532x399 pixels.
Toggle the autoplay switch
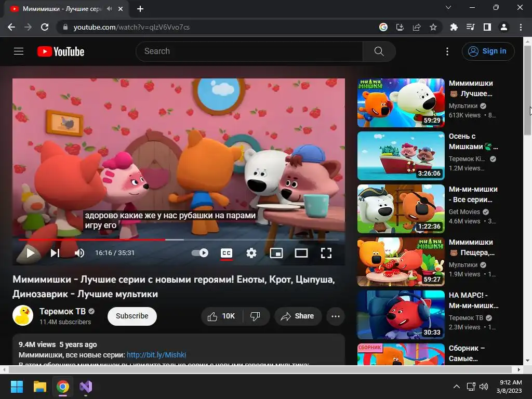pyautogui.click(x=200, y=253)
